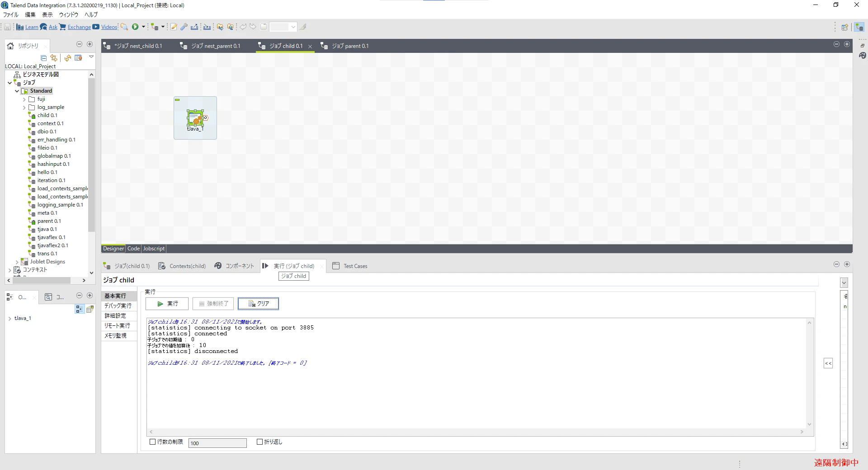Click the Run job green play icon
868x470 pixels.
[135, 27]
